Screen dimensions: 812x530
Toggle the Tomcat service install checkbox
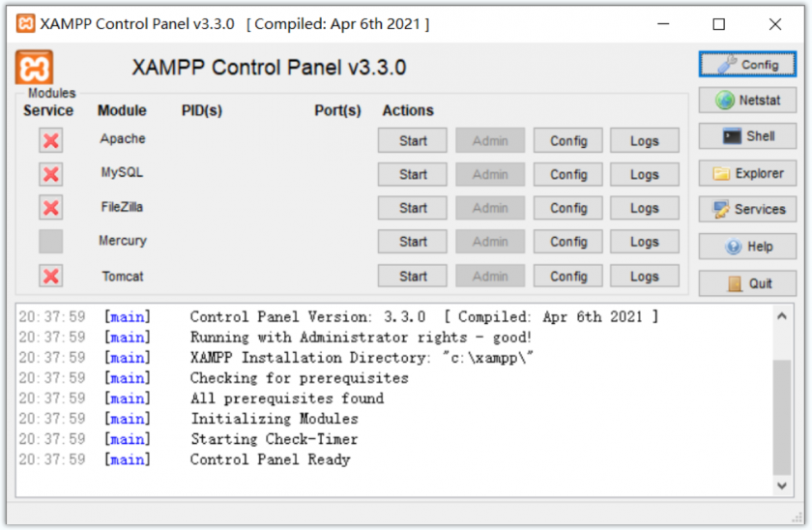[x=50, y=277]
